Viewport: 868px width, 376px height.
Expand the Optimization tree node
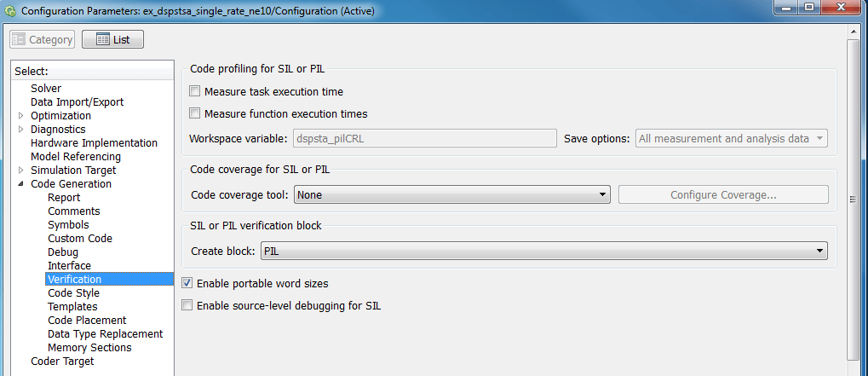tap(21, 116)
